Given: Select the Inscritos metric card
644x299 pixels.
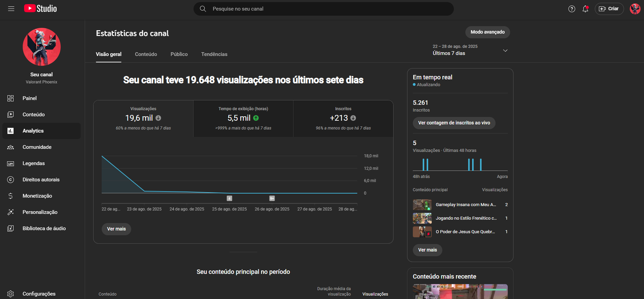Looking at the screenshot, I should [x=343, y=119].
